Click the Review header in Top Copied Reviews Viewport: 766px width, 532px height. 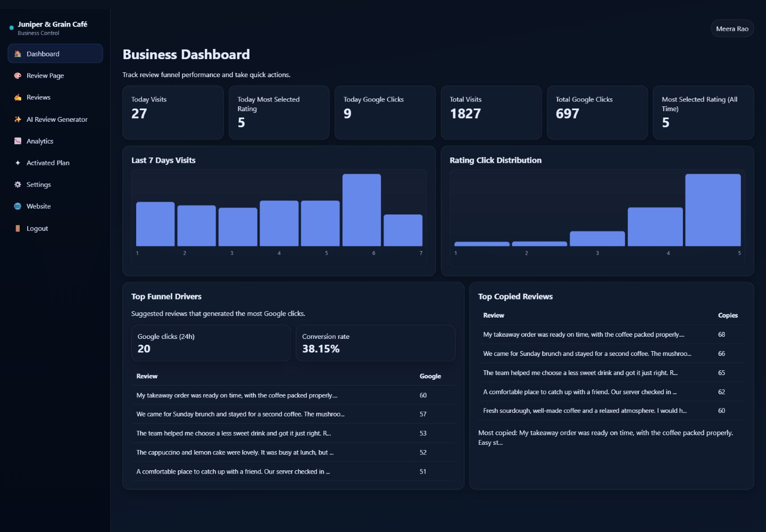click(494, 315)
